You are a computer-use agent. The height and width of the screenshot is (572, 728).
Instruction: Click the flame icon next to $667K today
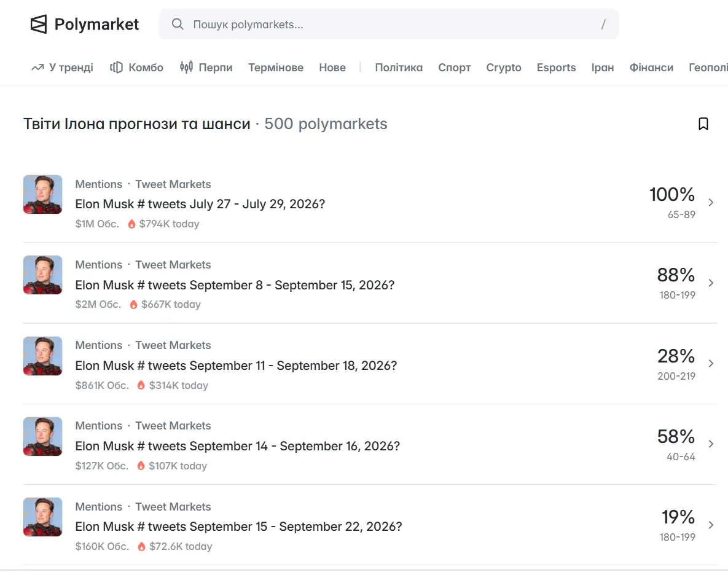click(x=134, y=305)
